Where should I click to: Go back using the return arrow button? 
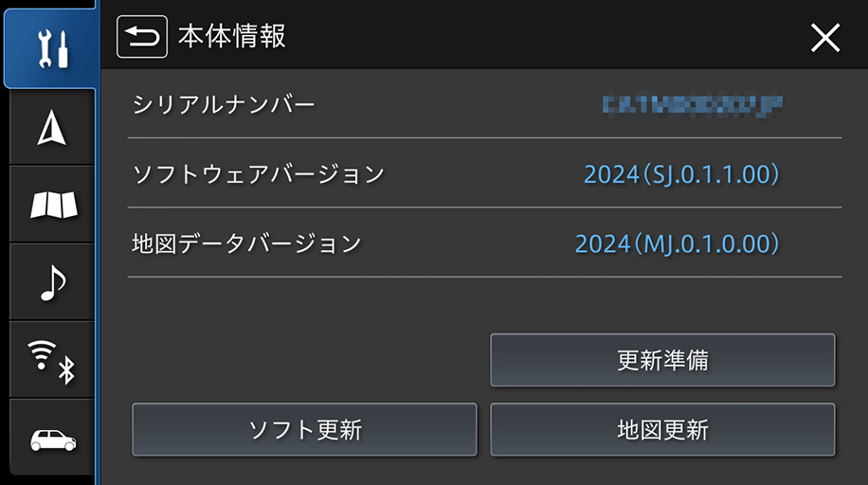[142, 37]
